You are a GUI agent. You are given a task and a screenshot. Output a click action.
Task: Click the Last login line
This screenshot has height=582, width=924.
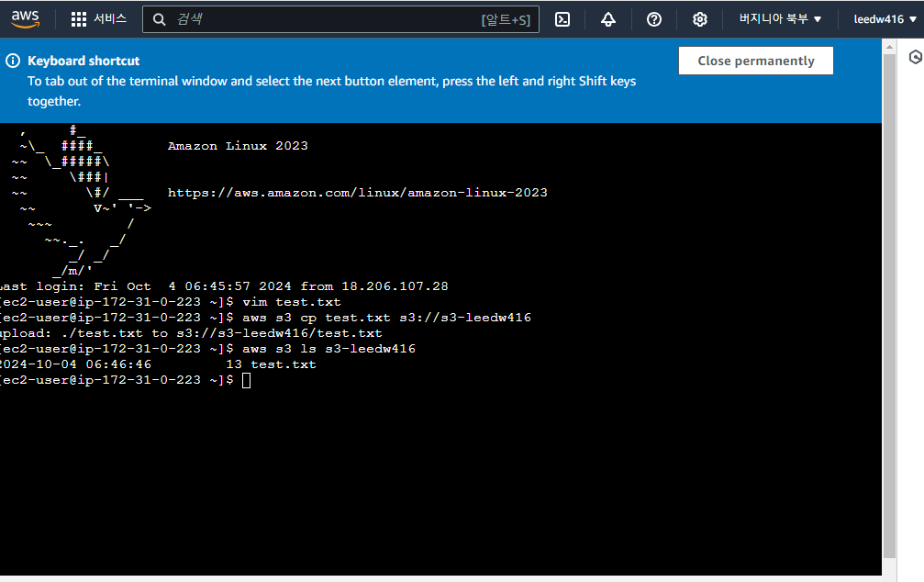point(224,286)
